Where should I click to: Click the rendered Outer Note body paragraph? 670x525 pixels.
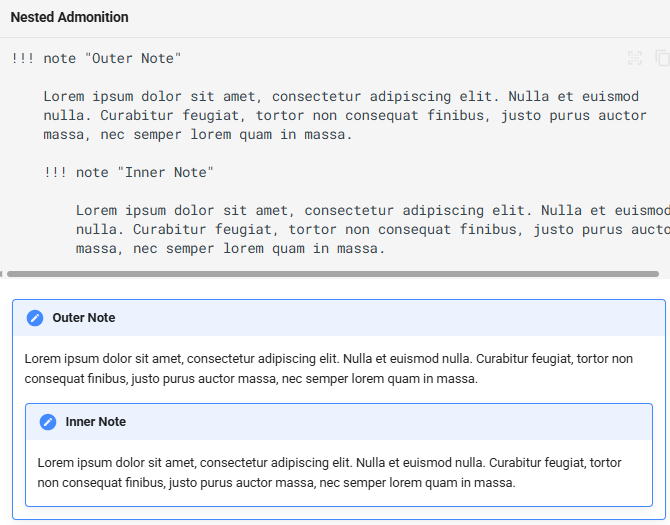(x=328, y=369)
